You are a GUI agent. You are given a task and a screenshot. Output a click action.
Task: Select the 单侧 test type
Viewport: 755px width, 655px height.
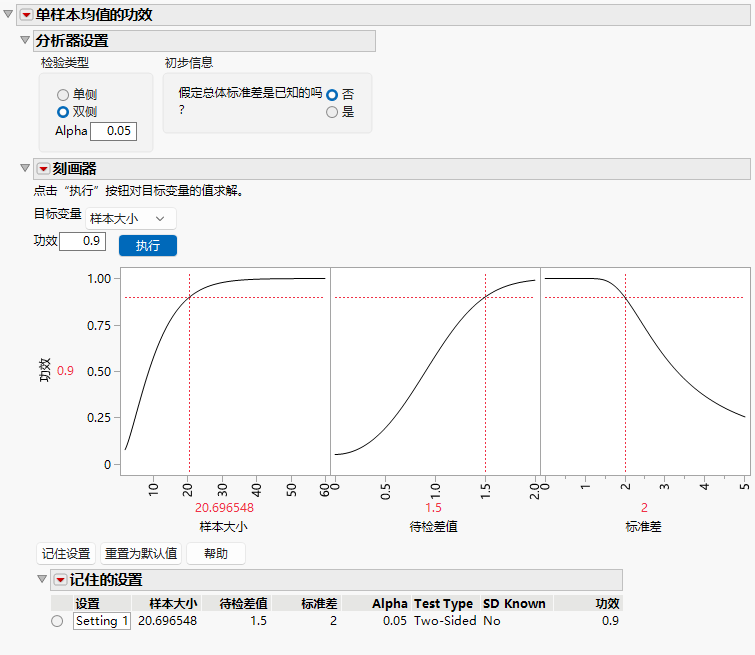(63, 95)
